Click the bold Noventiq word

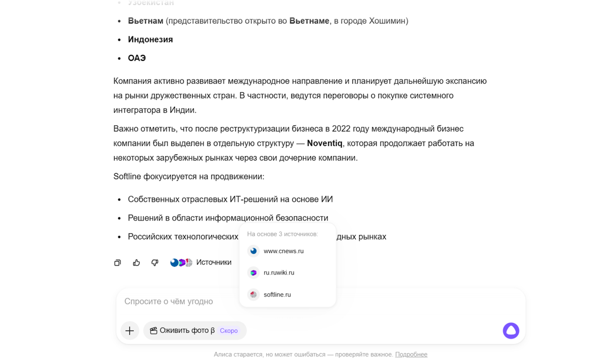pos(324,143)
